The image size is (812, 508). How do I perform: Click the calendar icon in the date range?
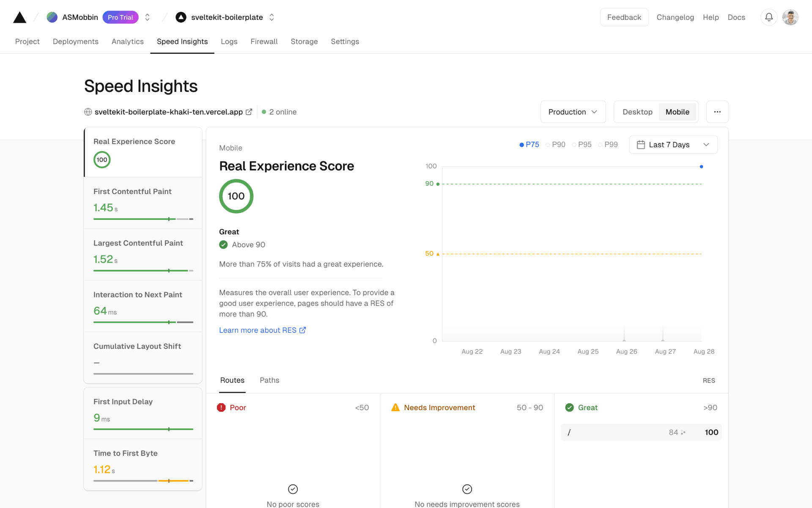pyautogui.click(x=641, y=145)
